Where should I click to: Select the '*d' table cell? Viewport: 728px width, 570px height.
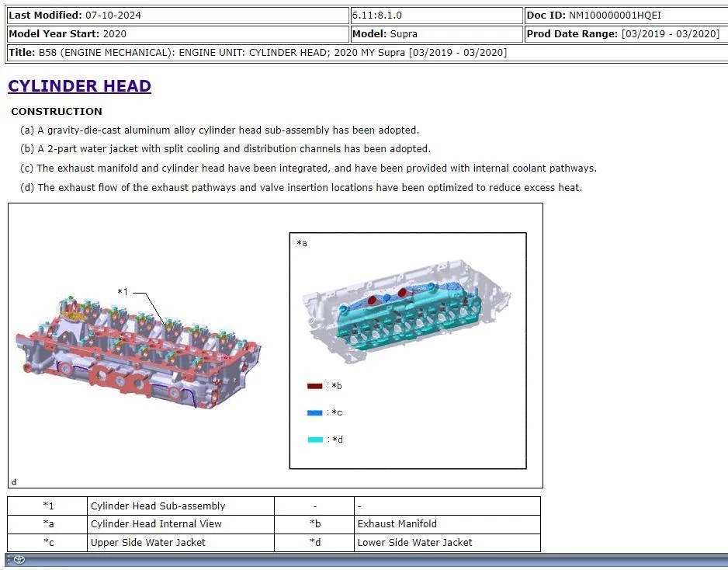pyautogui.click(x=314, y=543)
